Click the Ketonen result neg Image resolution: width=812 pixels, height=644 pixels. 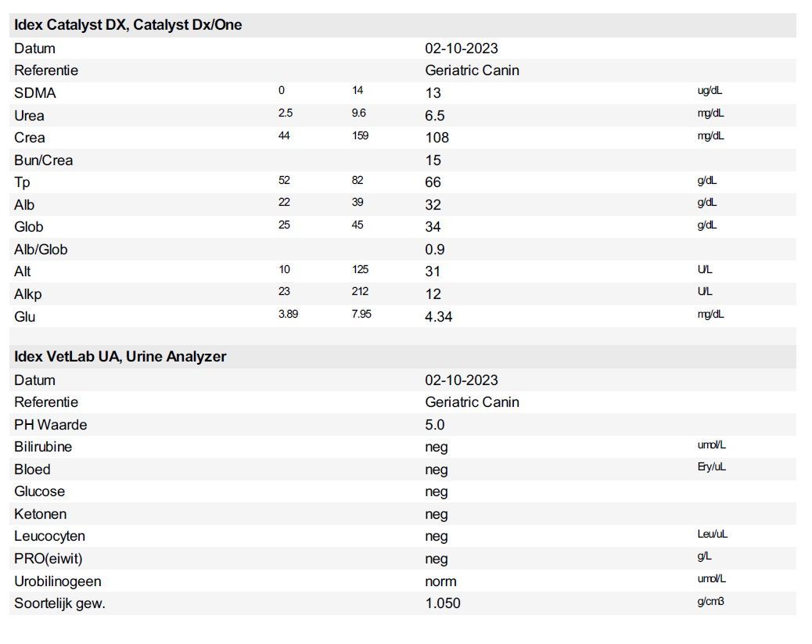(436, 514)
